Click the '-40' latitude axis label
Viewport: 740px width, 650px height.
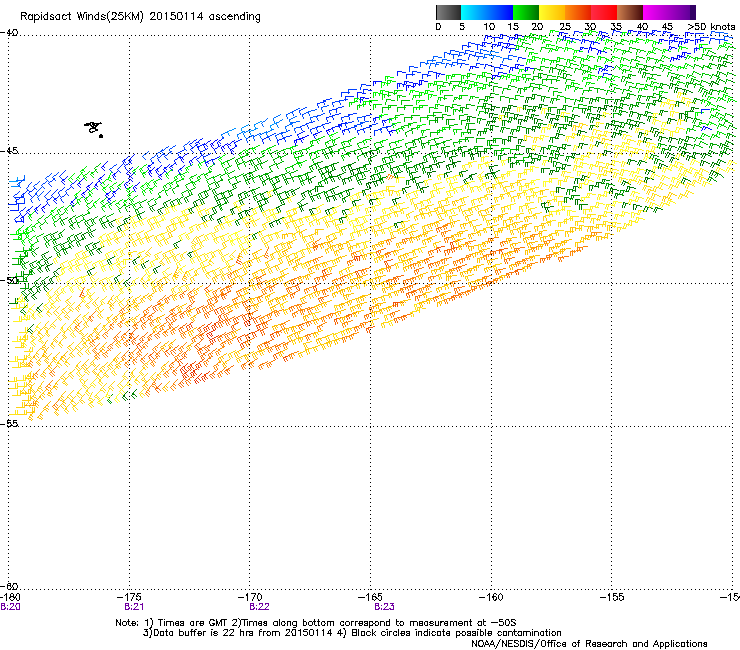[9, 33]
